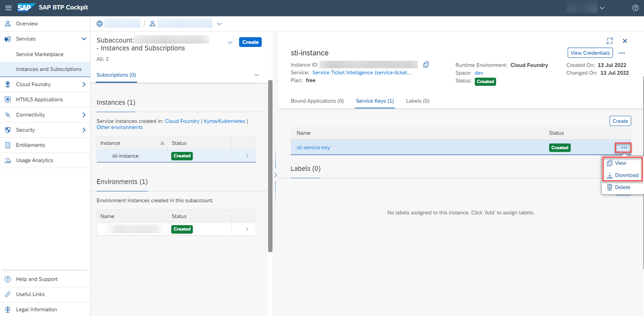Expand the Security menu section

(84, 130)
